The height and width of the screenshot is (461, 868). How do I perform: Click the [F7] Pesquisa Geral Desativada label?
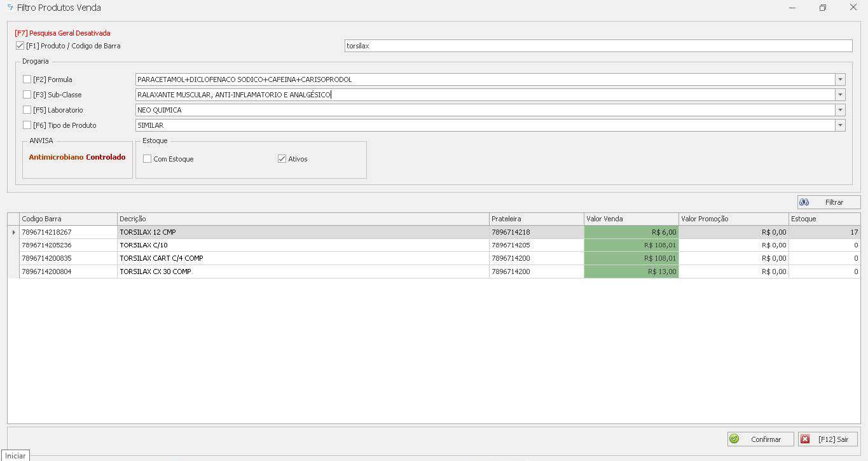pos(62,33)
